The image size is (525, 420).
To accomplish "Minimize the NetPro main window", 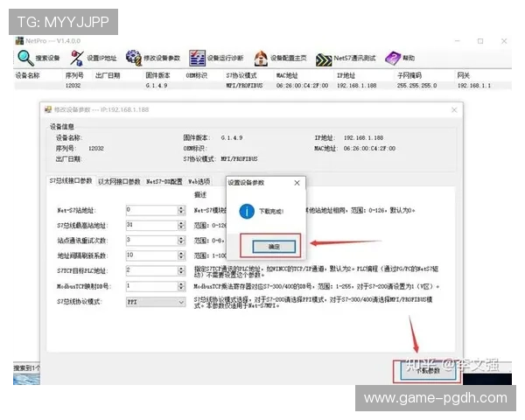I will (x=458, y=41).
